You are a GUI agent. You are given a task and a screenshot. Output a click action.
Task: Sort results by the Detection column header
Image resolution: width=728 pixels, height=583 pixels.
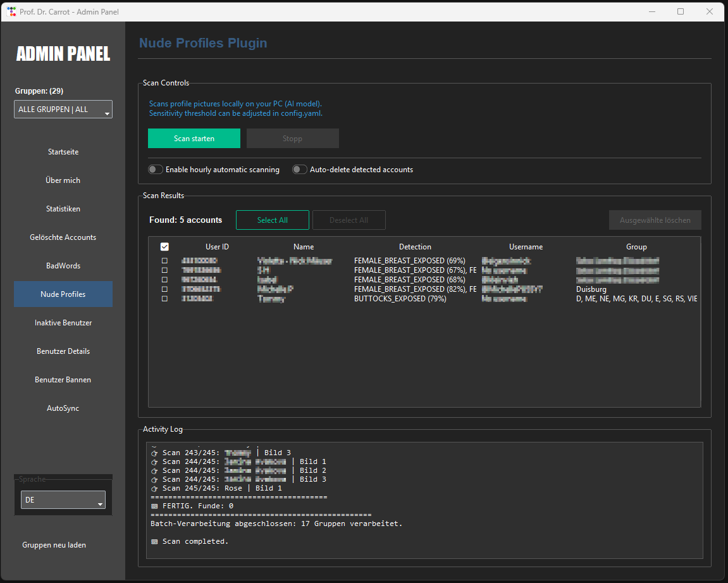pos(415,247)
